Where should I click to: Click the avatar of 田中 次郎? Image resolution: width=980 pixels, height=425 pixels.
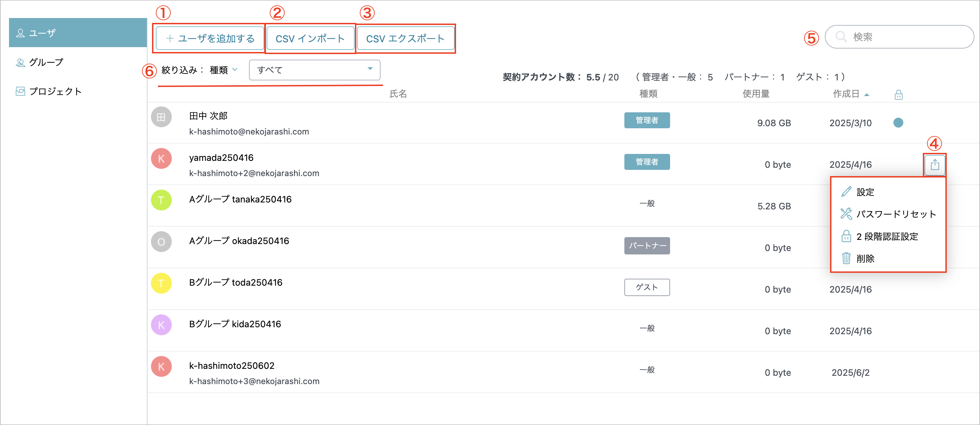point(161,117)
